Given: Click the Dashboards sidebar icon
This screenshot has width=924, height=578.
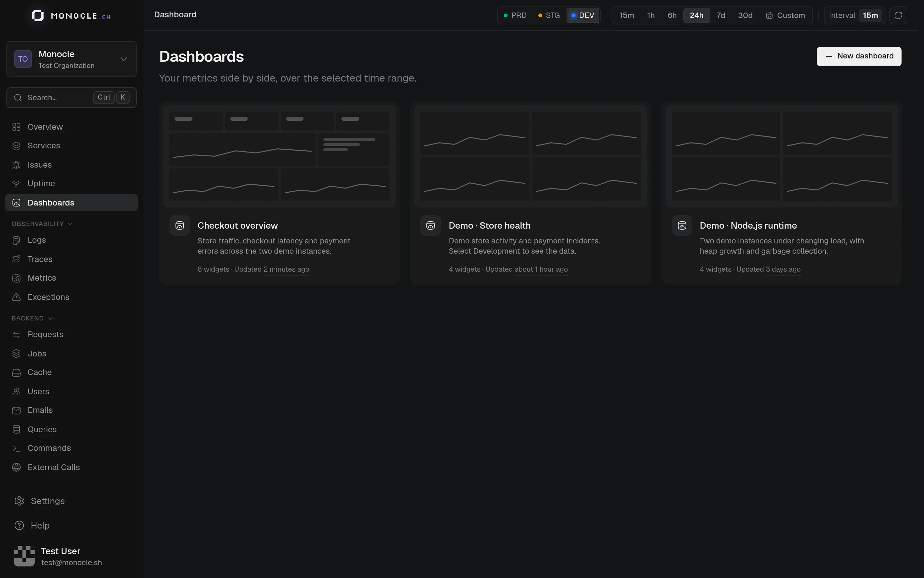Looking at the screenshot, I should pos(16,203).
